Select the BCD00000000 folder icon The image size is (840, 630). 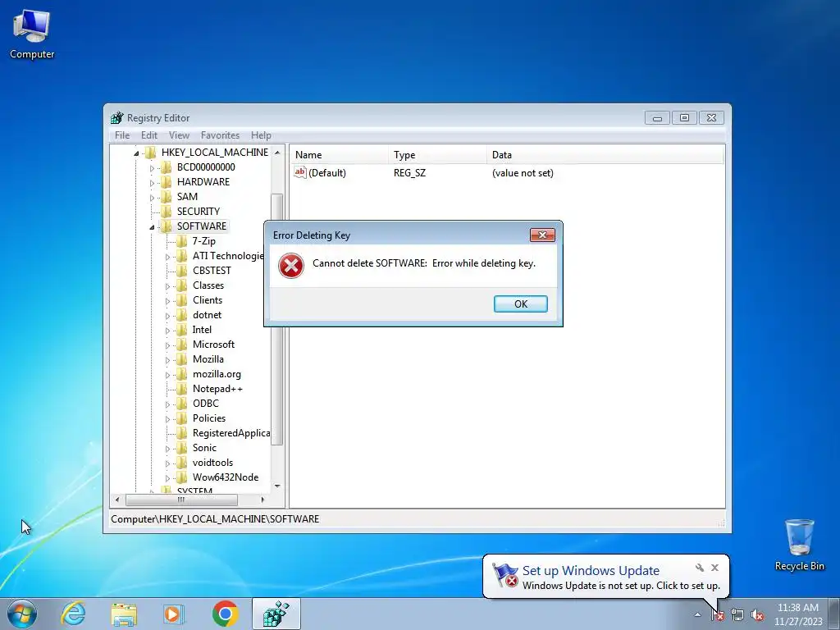click(x=166, y=167)
